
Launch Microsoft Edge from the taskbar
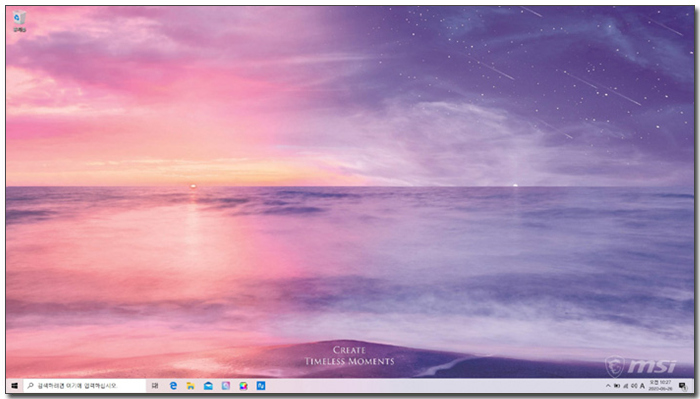coord(173,386)
